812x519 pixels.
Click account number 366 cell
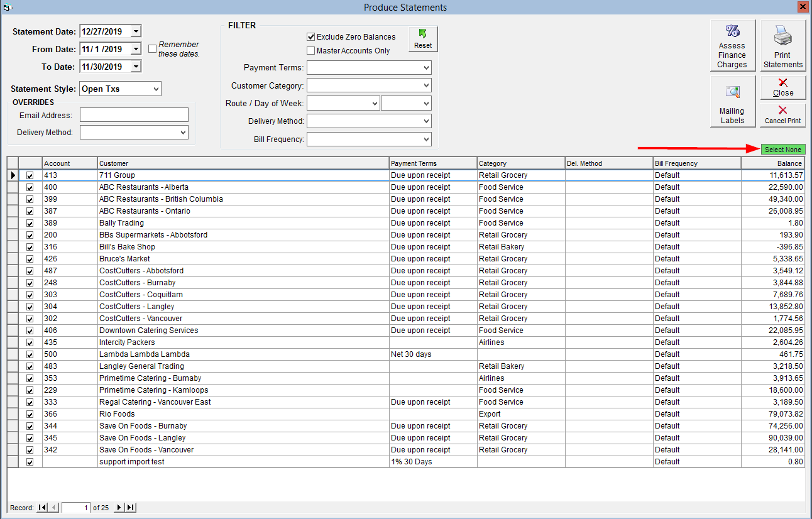point(70,414)
